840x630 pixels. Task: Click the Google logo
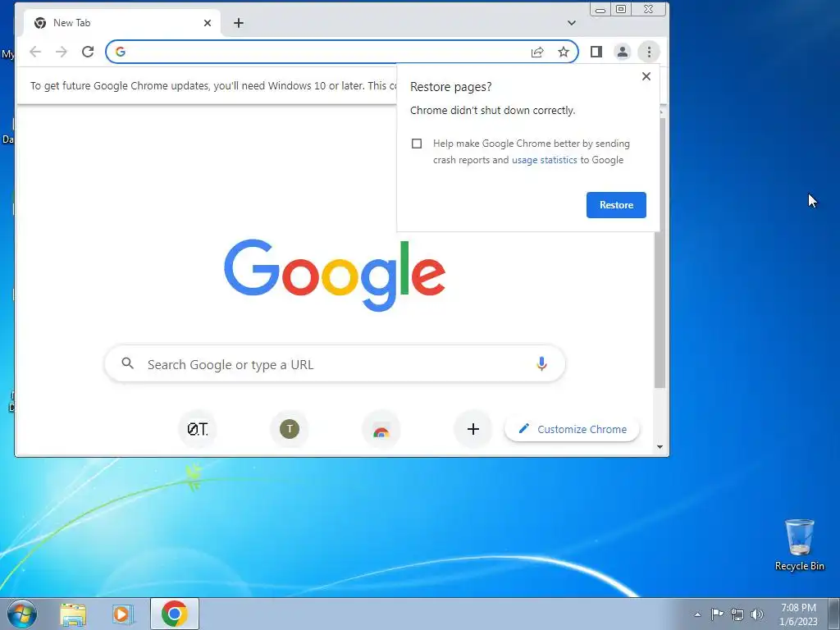coord(335,276)
